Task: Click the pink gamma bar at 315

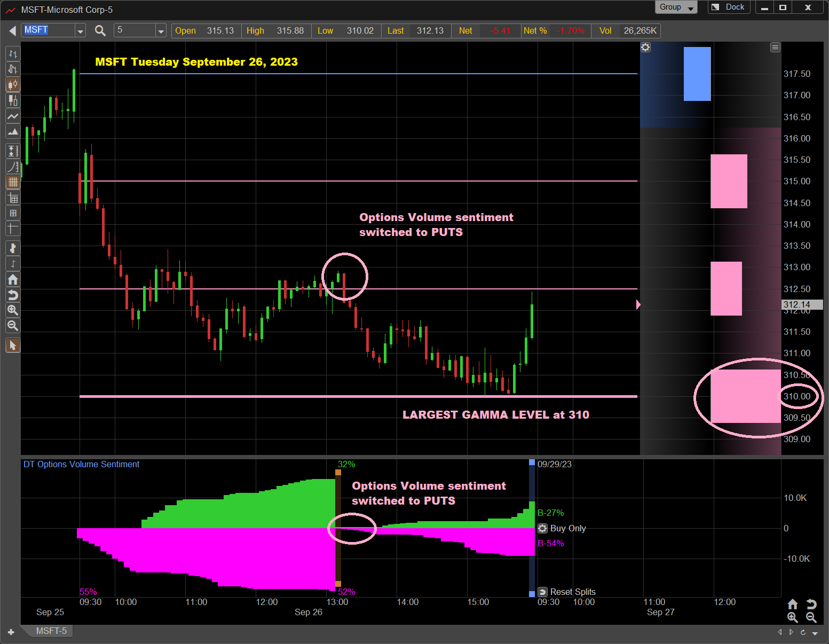Action: (x=729, y=181)
